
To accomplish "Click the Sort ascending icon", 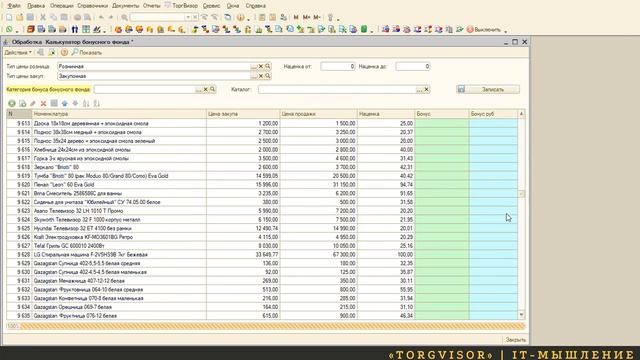I will 86,104.
